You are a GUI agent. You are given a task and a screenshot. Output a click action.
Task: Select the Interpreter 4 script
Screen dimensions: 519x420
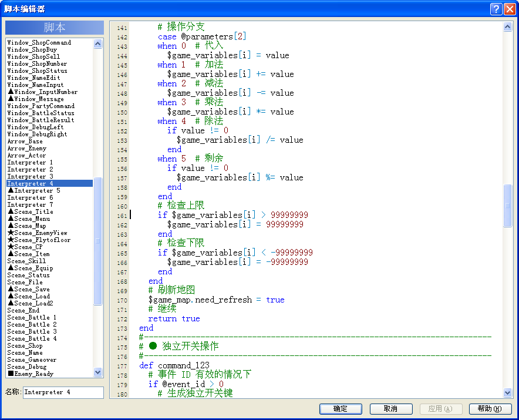pyautogui.click(x=50, y=183)
